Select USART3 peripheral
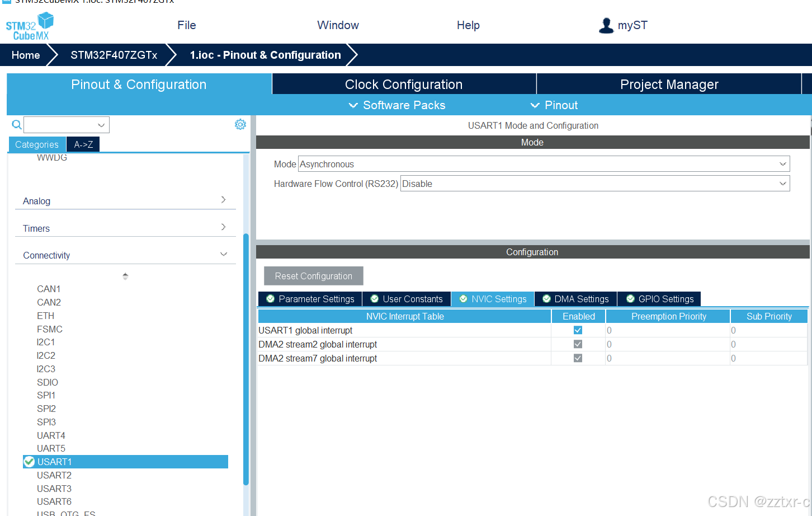 54,489
